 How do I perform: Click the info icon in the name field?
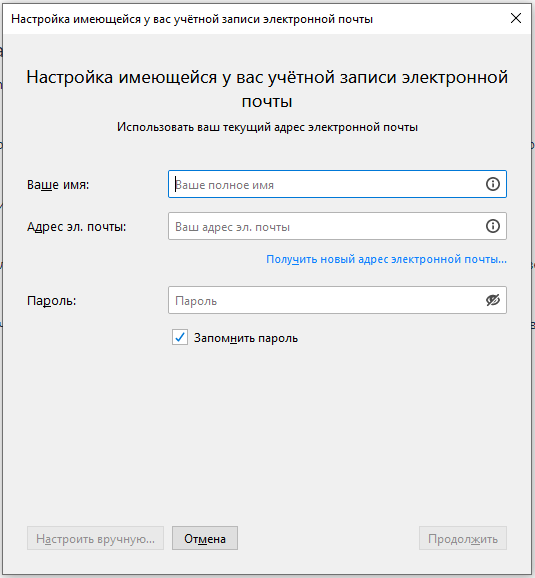493,184
